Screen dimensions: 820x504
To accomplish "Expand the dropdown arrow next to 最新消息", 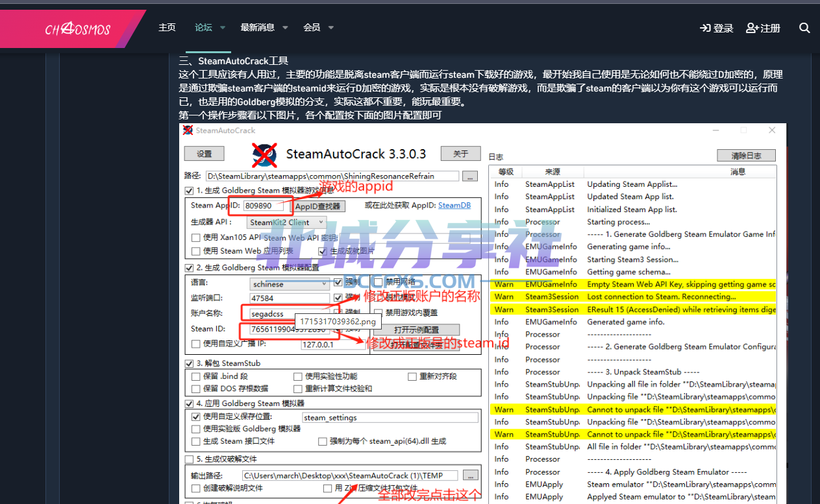I will click(x=285, y=28).
